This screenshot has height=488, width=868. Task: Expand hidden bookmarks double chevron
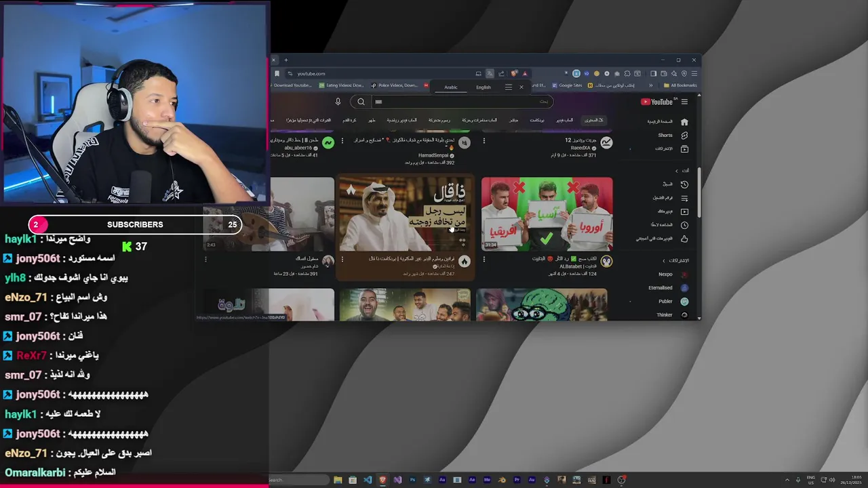click(x=651, y=85)
